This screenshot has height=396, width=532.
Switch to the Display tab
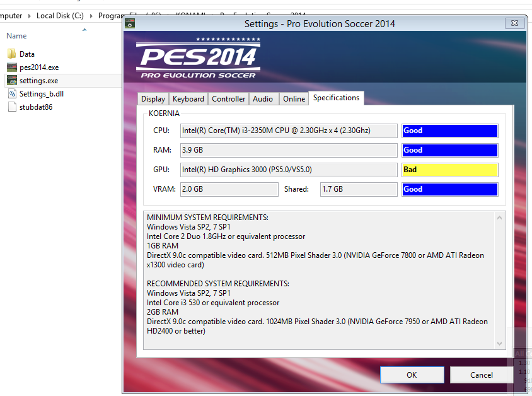[x=153, y=98]
